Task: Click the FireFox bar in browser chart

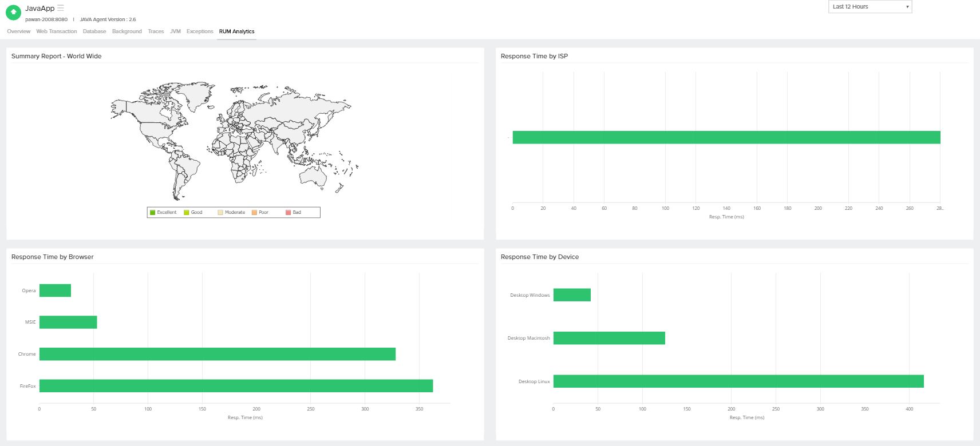Action: click(x=236, y=386)
